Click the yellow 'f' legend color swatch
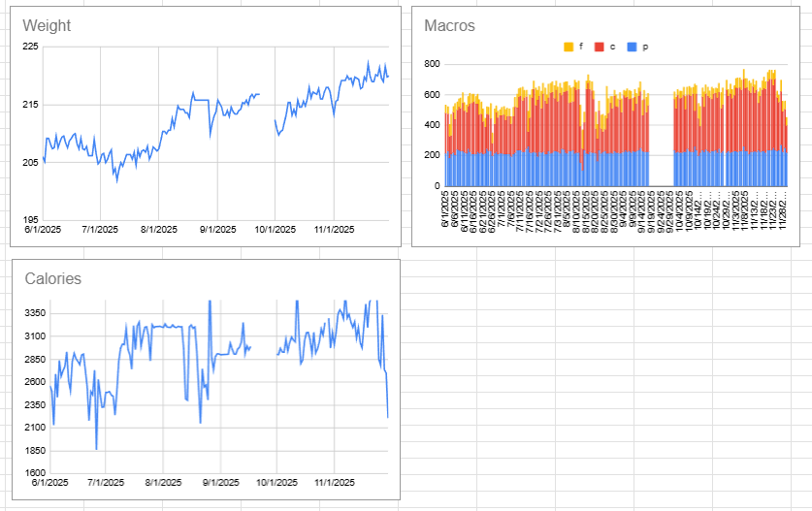Image resolution: width=812 pixels, height=511 pixels. coord(568,47)
